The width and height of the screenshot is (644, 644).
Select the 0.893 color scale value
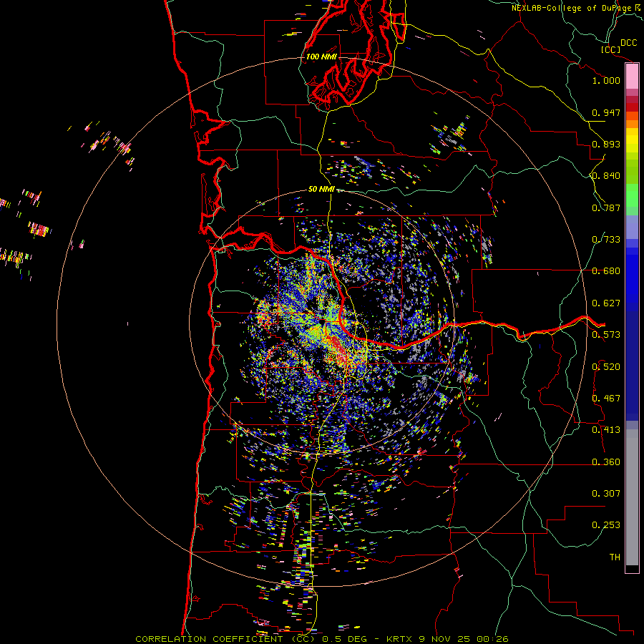pyautogui.click(x=606, y=144)
